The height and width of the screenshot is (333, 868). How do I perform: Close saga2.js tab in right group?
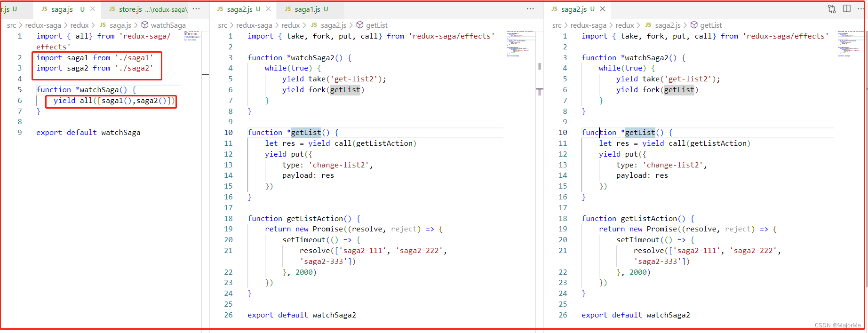[603, 9]
